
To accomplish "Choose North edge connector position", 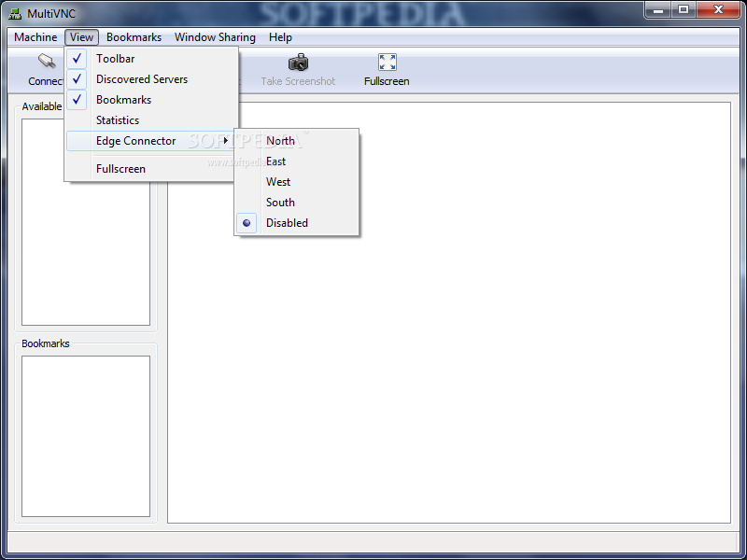I will pos(296,141).
